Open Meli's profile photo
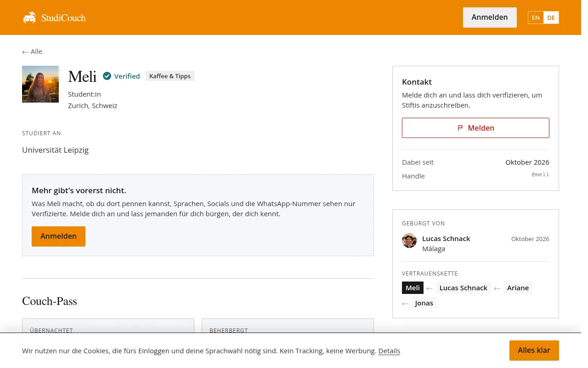The height and width of the screenshot is (368, 588). (40, 84)
